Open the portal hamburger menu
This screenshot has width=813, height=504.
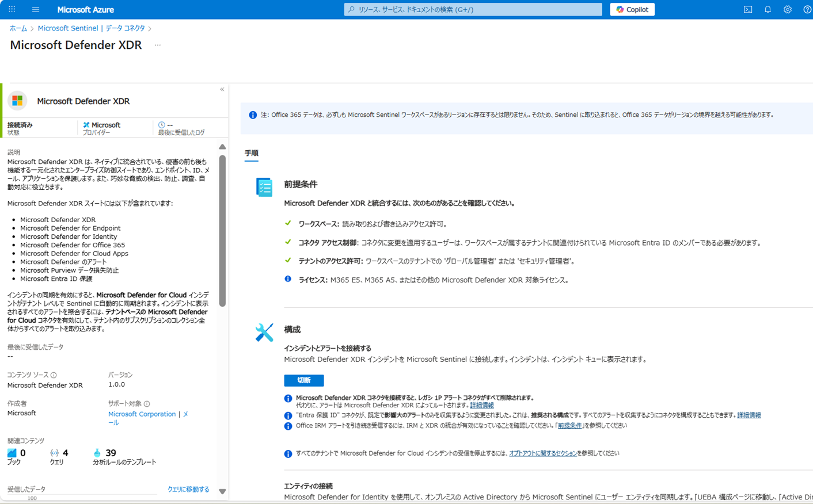(36, 9)
